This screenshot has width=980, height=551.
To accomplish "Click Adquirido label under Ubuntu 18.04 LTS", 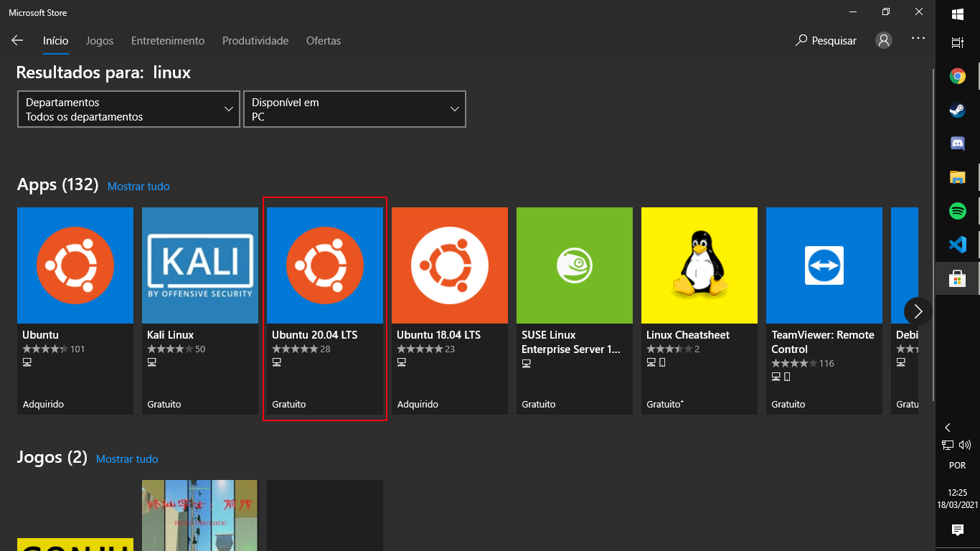I will [x=418, y=405].
